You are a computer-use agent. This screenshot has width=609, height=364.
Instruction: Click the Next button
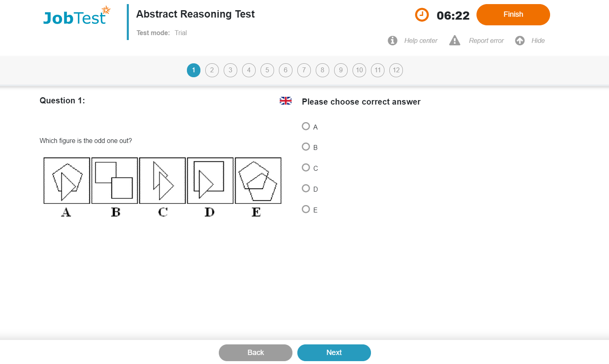tap(334, 353)
